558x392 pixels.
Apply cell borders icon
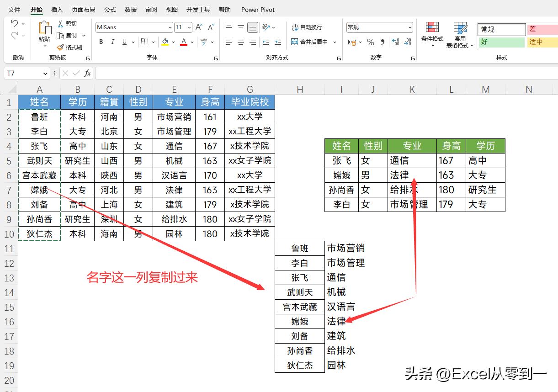pyautogui.click(x=144, y=42)
